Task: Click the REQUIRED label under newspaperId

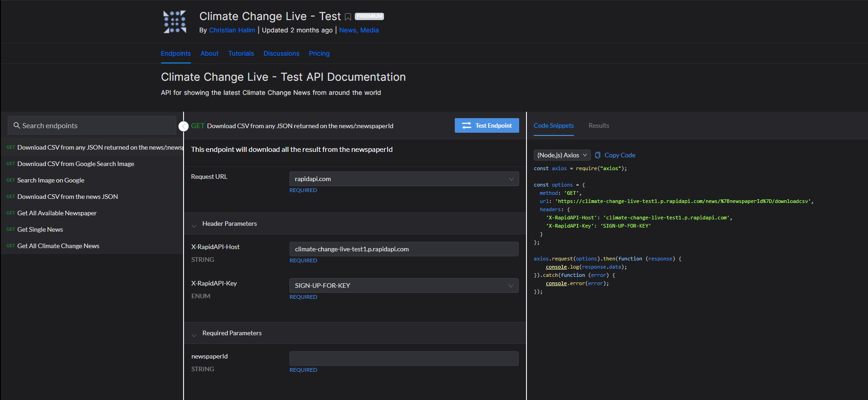Action: pos(303,370)
